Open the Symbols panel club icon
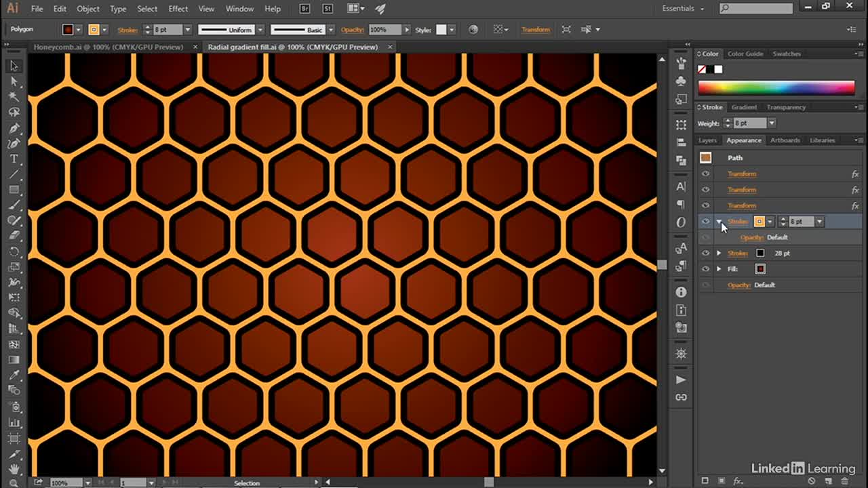The width and height of the screenshot is (868, 488). [681, 81]
